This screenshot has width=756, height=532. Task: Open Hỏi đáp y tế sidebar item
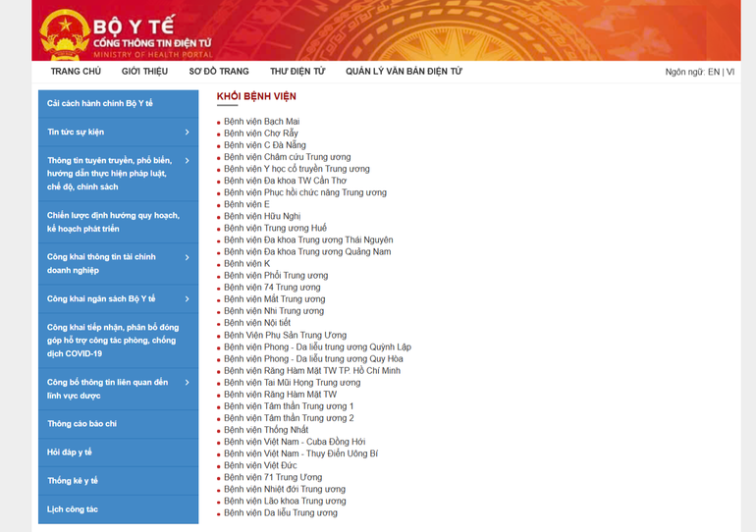(70, 452)
